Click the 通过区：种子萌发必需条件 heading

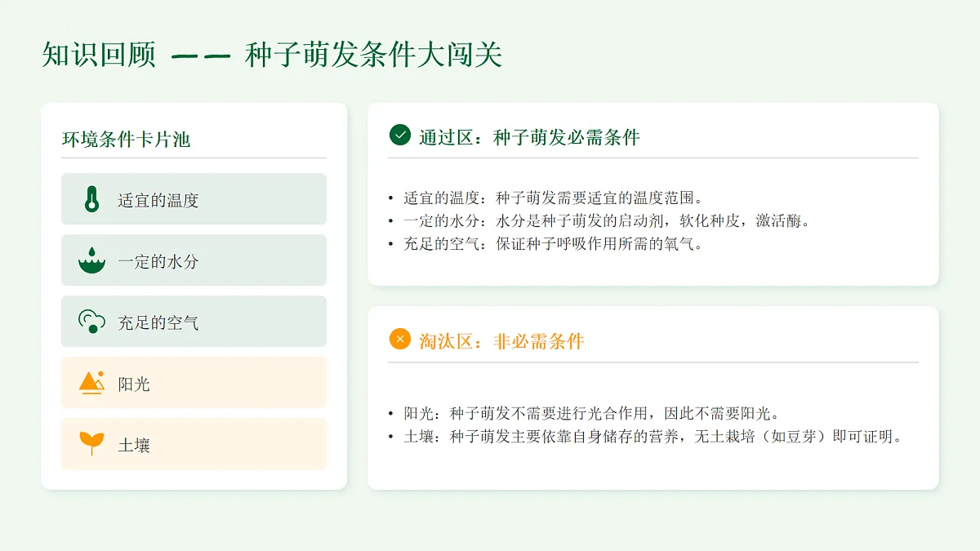529,137
